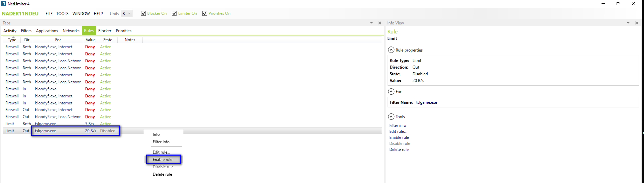This screenshot has width=644, height=183.
Task: Switch to the Priorities tab
Action: (123, 31)
